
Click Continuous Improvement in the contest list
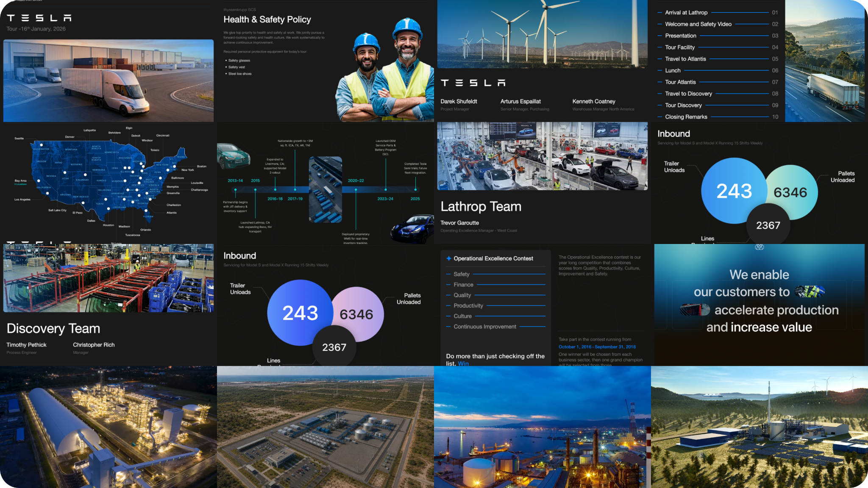click(x=496, y=327)
